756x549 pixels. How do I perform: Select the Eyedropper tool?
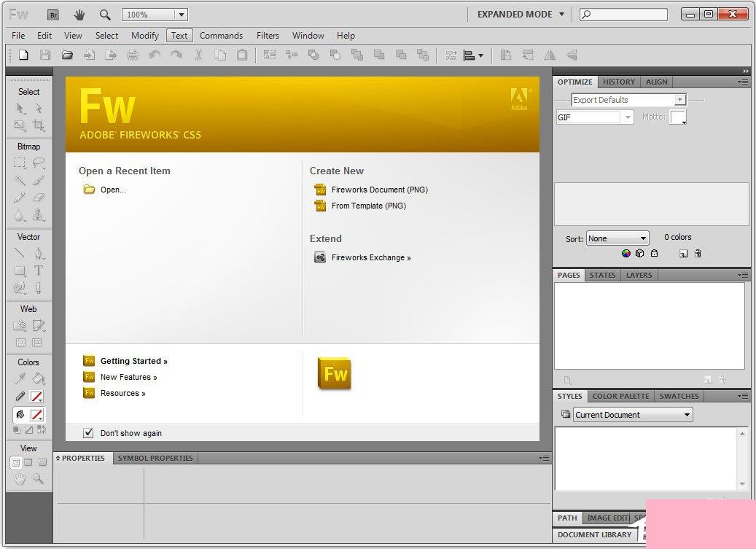coord(20,379)
